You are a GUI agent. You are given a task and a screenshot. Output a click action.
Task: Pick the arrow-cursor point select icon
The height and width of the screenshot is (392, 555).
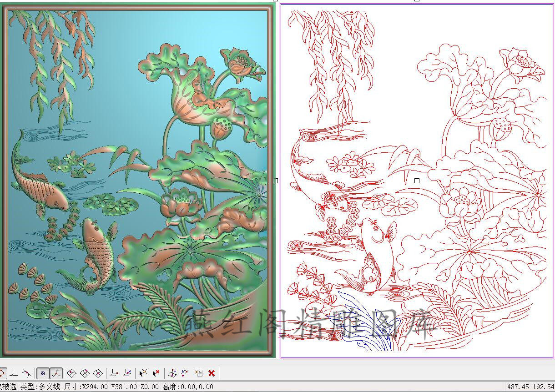pos(143,373)
